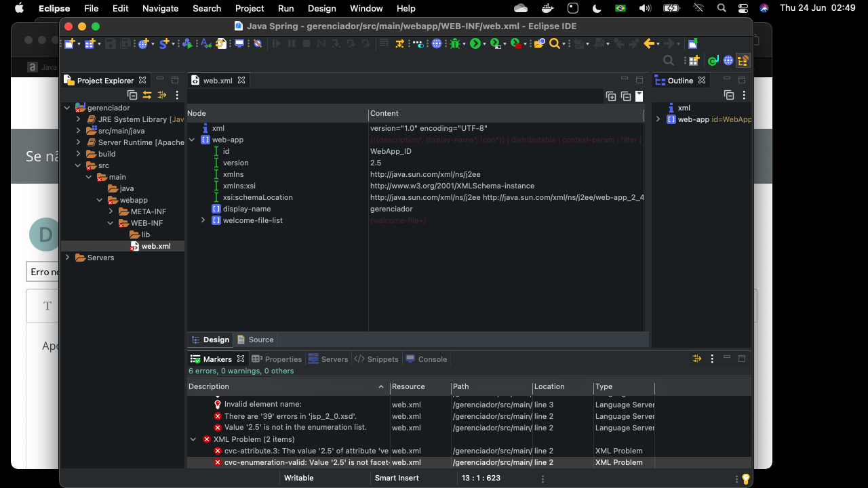Click the Docker whale menu bar icon
868x488 pixels.
point(548,8)
